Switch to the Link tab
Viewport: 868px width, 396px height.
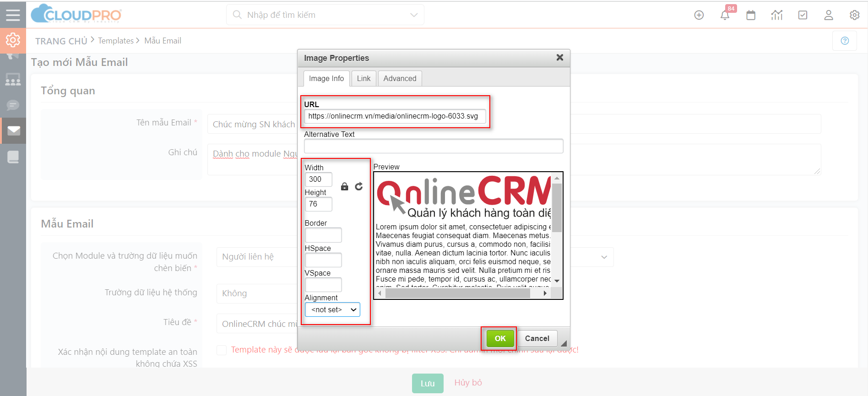[x=364, y=79]
